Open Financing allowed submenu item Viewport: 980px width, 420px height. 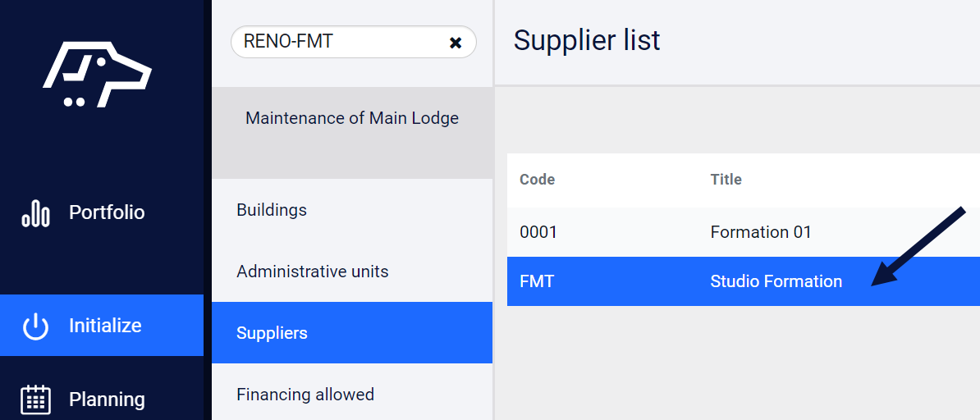[x=352, y=395]
